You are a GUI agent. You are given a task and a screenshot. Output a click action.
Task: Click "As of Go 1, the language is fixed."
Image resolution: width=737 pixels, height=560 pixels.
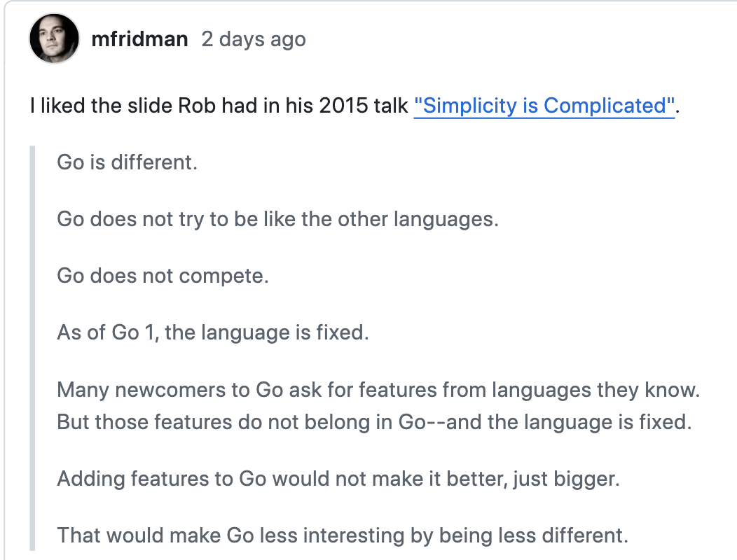click(x=213, y=332)
